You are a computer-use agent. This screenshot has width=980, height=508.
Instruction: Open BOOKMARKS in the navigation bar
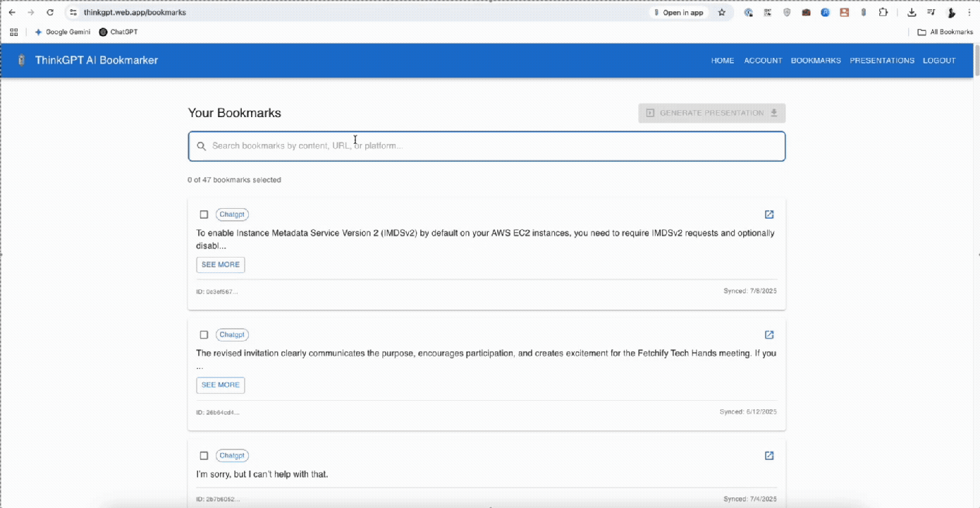pyautogui.click(x=816, y=61)
